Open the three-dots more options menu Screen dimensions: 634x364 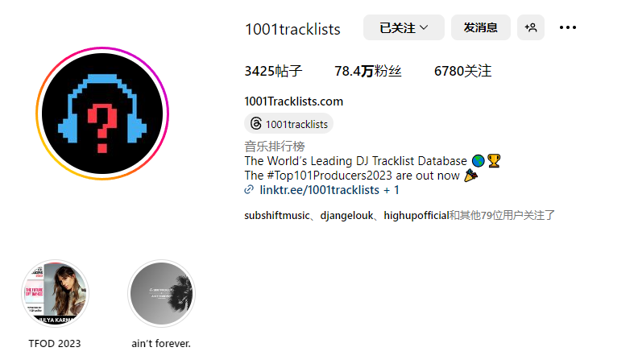pos(568,27)
